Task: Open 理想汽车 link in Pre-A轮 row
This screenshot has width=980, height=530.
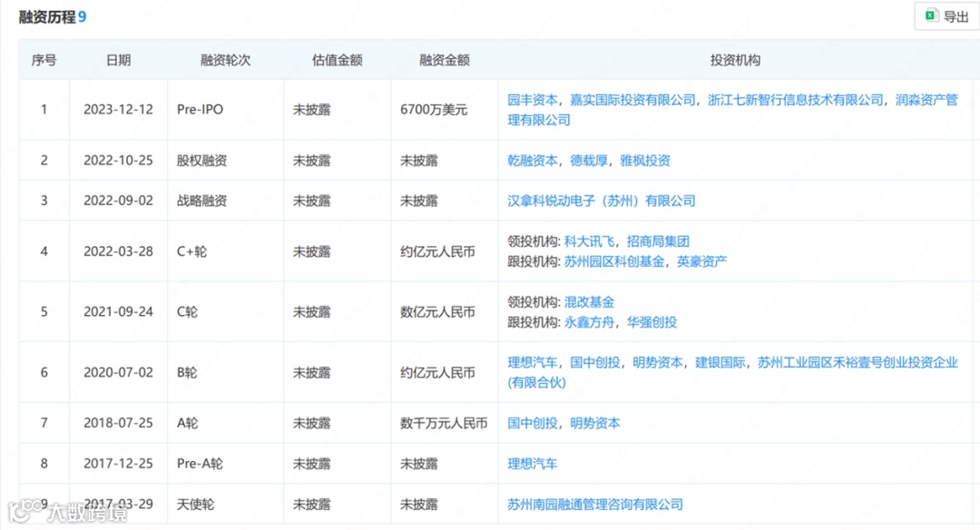Action: (x=533, y=464)
